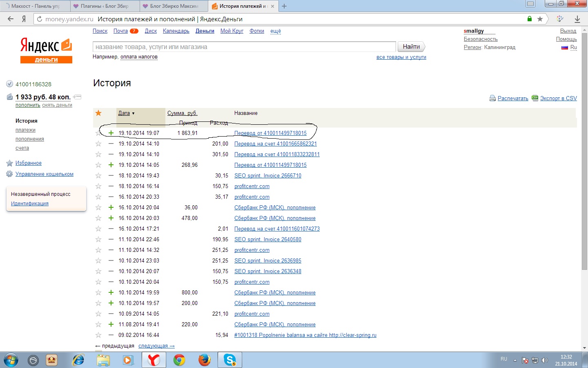Image resolution: width=588 pixels, height=368 pixels.
Task: Click the Yandex 'Я' home button in toolbar
Action: coord(24,19)
